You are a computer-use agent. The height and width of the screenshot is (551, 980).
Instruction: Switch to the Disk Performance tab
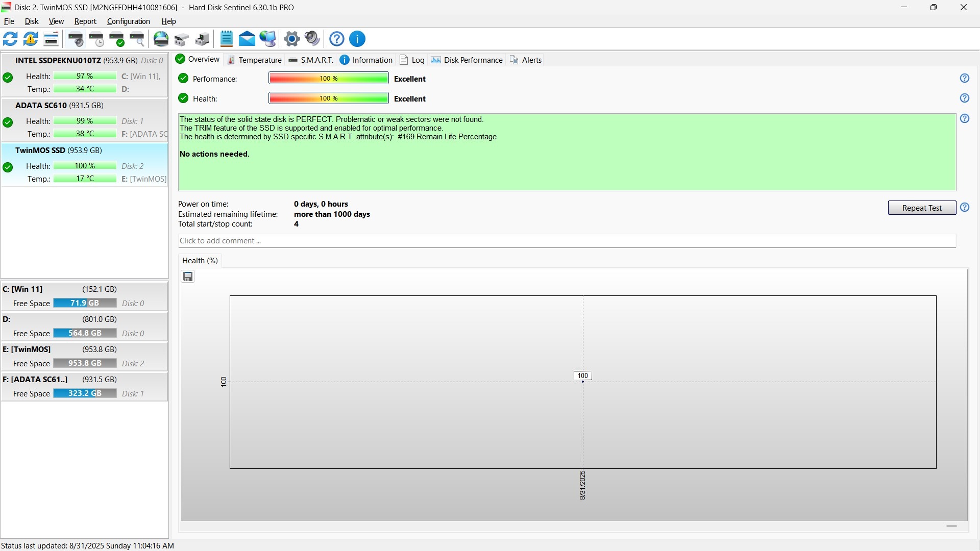pos(467,60)
